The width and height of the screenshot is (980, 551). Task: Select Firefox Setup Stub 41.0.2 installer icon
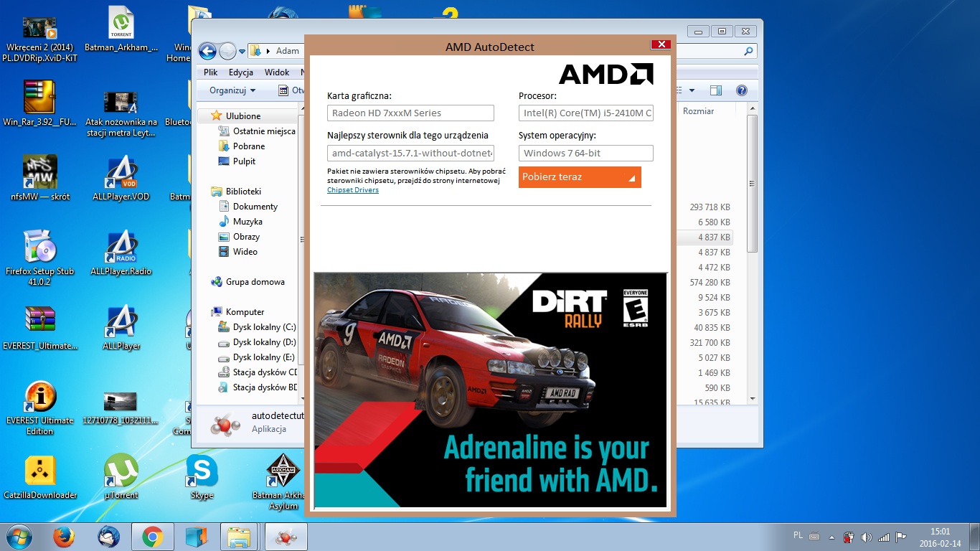[x=39, y=247]
